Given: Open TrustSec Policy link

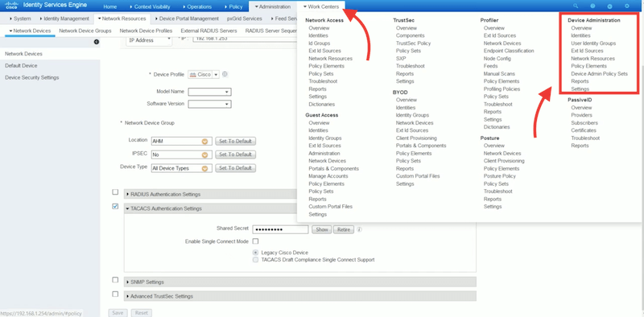Looking at the screenshot, I should 413,43.
